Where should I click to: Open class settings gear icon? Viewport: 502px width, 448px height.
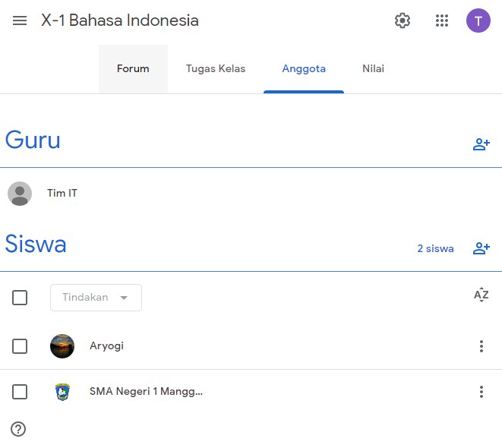tap(403, 21)
